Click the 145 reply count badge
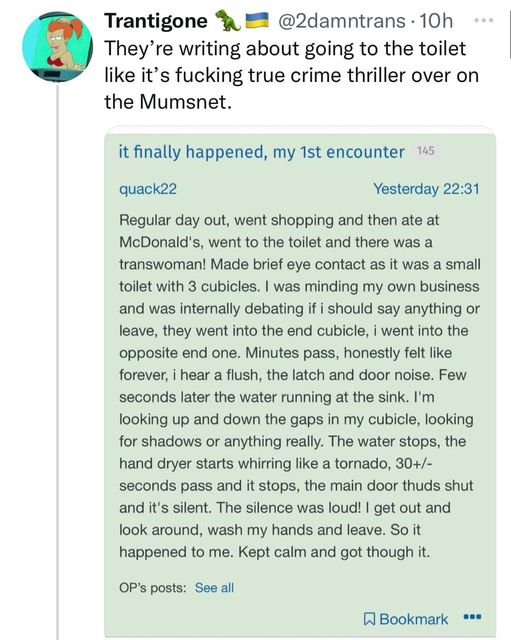The width and height of the screenshot is (511, 640). (x=425, y=151)
